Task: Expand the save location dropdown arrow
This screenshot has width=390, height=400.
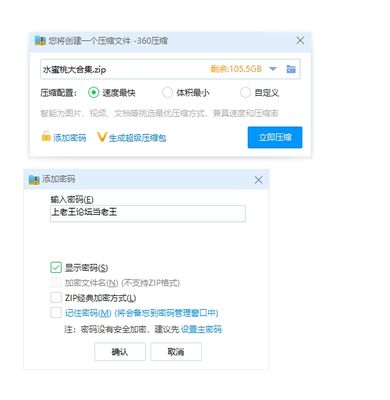Action: tap(273, 69)
